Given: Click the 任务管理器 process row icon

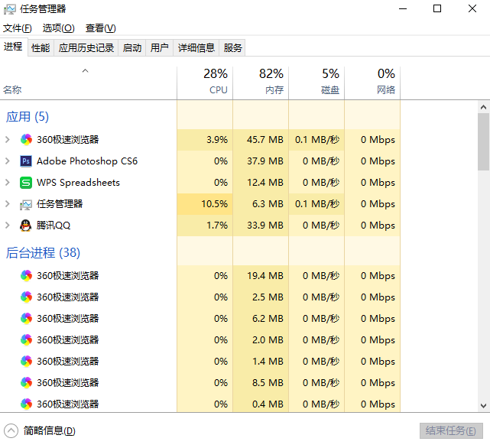Looking at the screenshot, I should (26, 204).
